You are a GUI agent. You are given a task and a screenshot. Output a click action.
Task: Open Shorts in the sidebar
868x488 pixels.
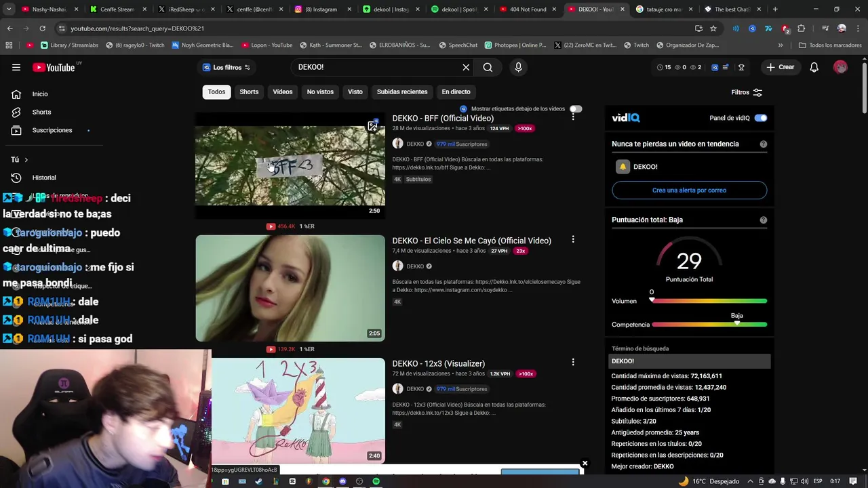(41, 112)
